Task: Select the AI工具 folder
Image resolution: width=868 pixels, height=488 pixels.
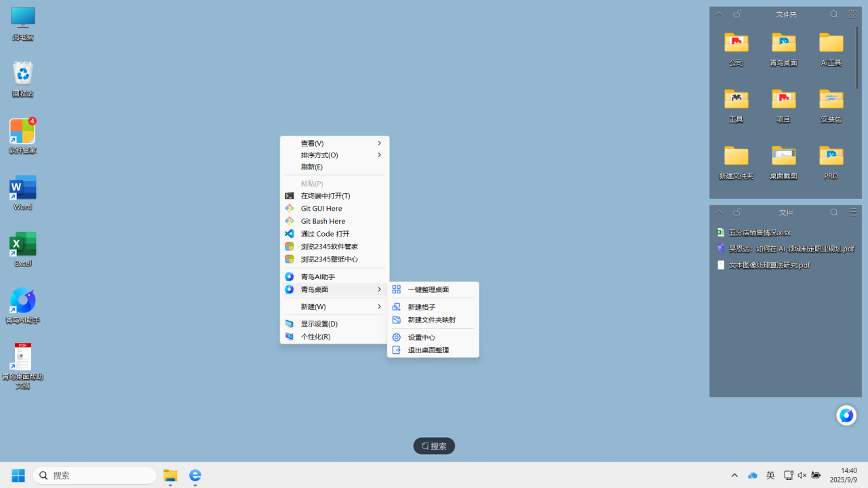Action: [831, 49]
